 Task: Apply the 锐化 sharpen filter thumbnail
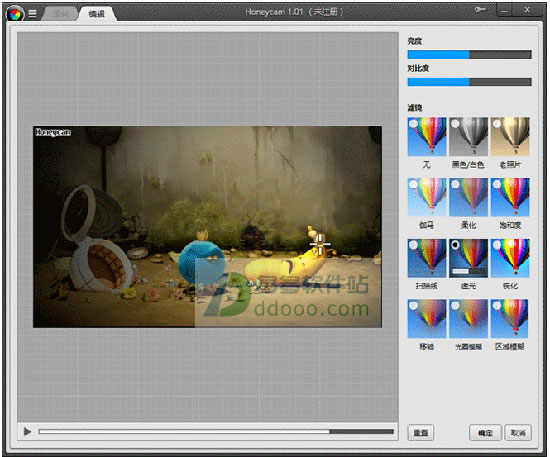pos(510,258)
